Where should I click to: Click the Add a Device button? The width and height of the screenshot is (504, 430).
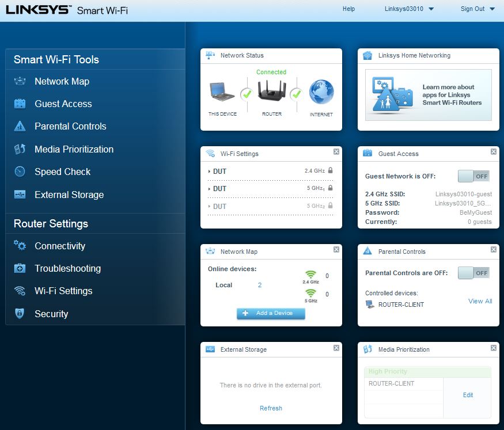click(x=271, y=313)
